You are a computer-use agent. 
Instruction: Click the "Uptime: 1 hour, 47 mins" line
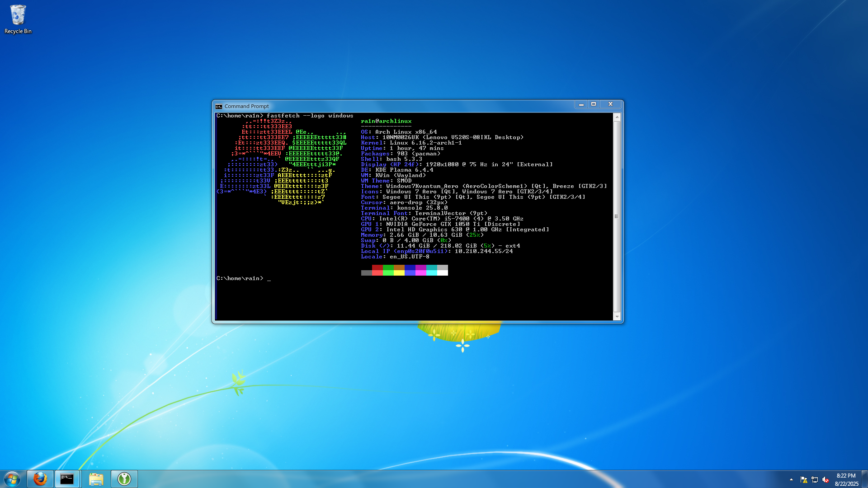[402, 148]
